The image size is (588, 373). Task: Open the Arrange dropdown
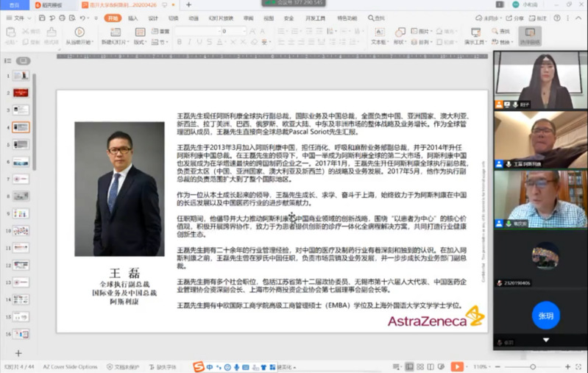(x=422, y=42)
